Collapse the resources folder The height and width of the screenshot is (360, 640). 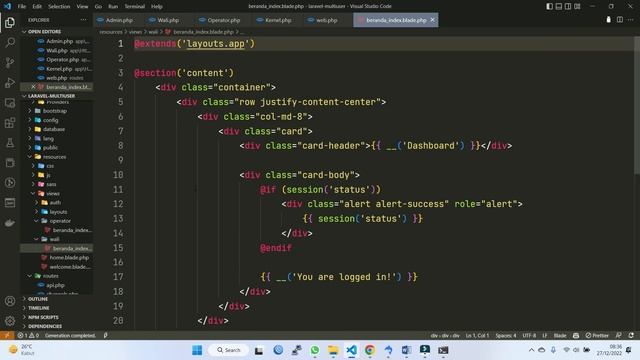click(57, 157)
